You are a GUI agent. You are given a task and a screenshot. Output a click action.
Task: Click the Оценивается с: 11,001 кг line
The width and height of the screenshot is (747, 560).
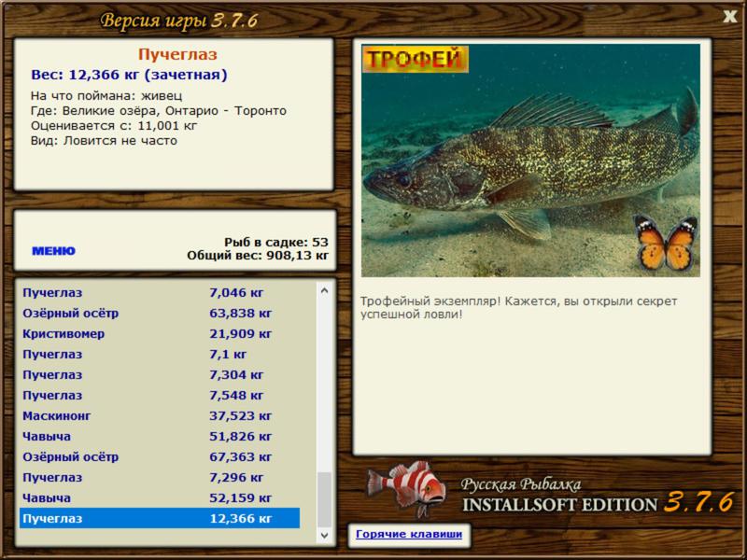pyautogui.click(x=114, y=126)
